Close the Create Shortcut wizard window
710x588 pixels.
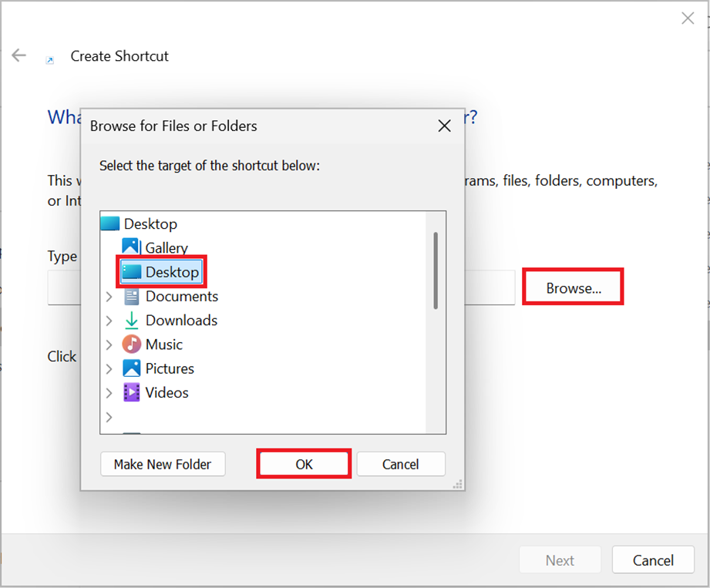click(x=688, y=18)
